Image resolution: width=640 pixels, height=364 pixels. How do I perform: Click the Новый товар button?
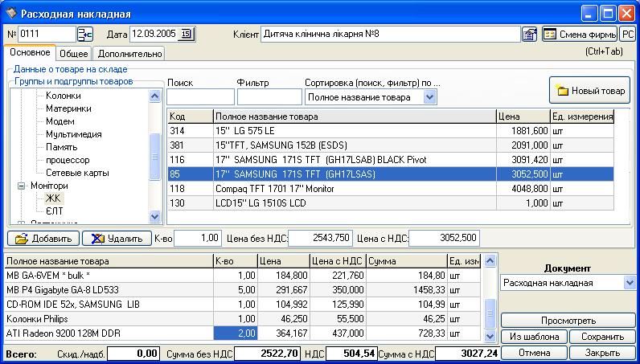(589, 91)
